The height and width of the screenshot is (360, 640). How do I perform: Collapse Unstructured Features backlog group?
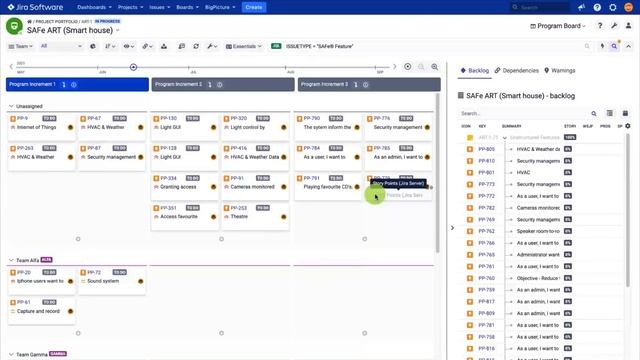(505, 138)
